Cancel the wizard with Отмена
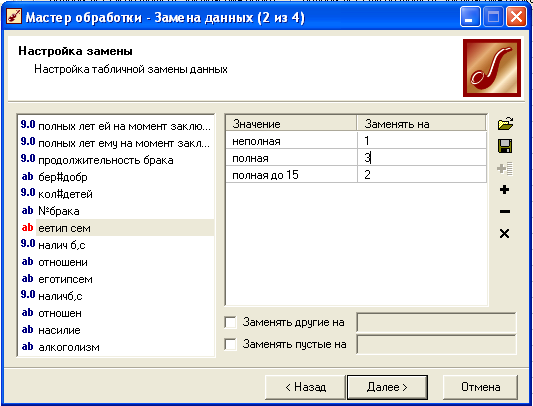Screen dimensions: 533x406 (x=480, y=387)
